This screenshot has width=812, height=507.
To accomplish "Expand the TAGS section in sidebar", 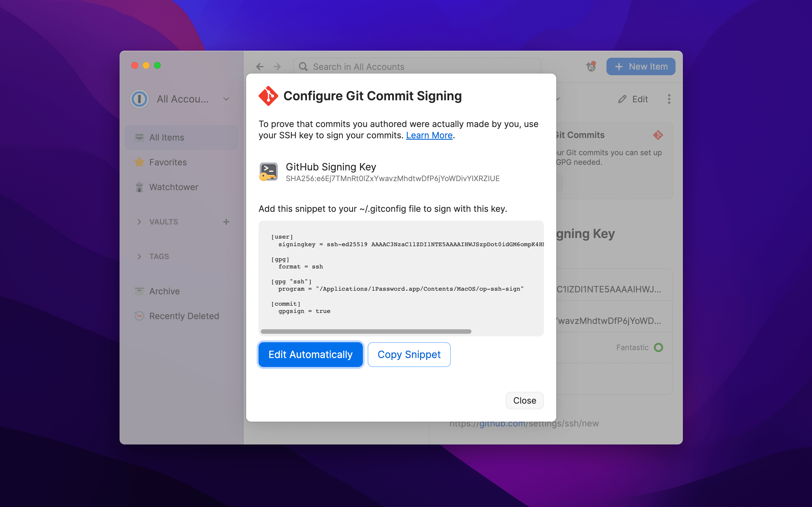I will (x=137, y=256).
